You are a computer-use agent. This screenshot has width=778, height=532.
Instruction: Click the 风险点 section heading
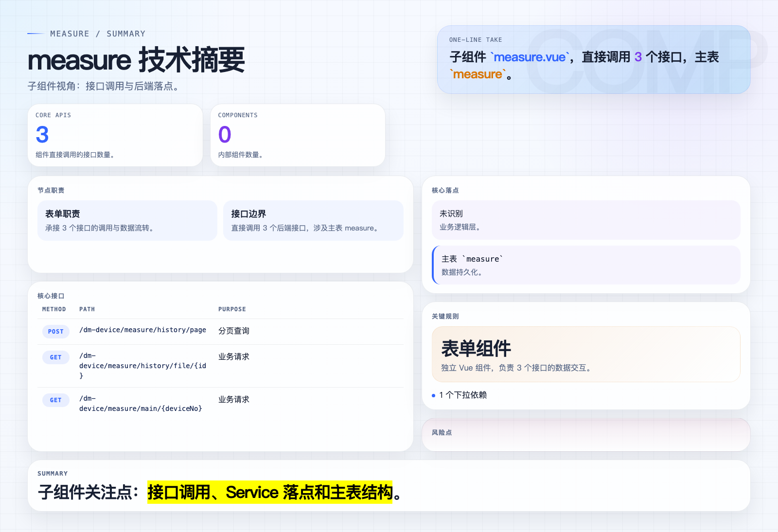[x=442, y=432]
